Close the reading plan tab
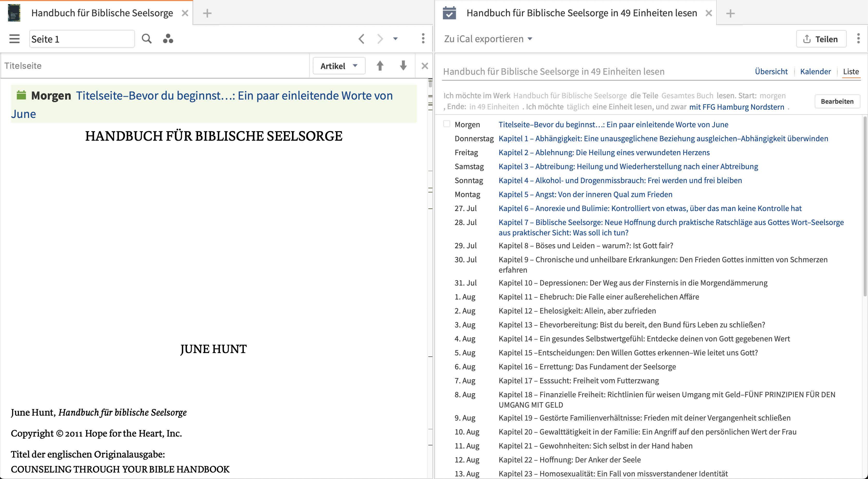Screen dimensions: 868x479 [x=709, y=13]
